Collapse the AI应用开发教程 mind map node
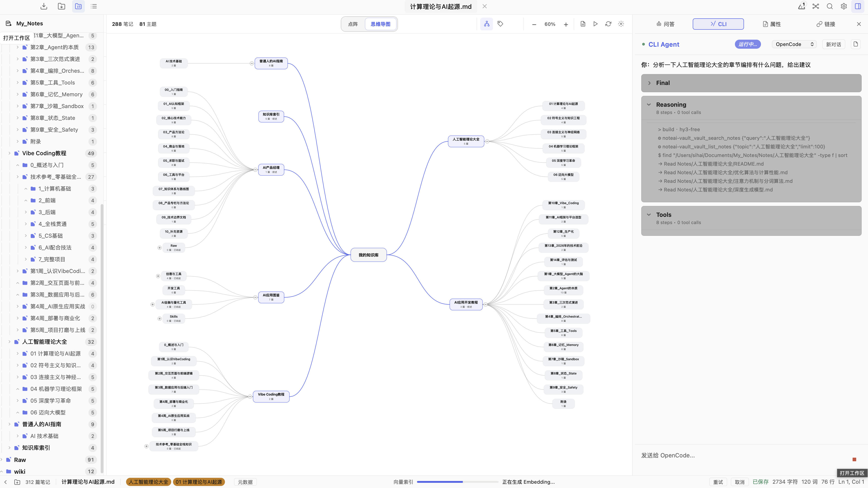This screenshot has width=868, height=488. click(485, 304)
